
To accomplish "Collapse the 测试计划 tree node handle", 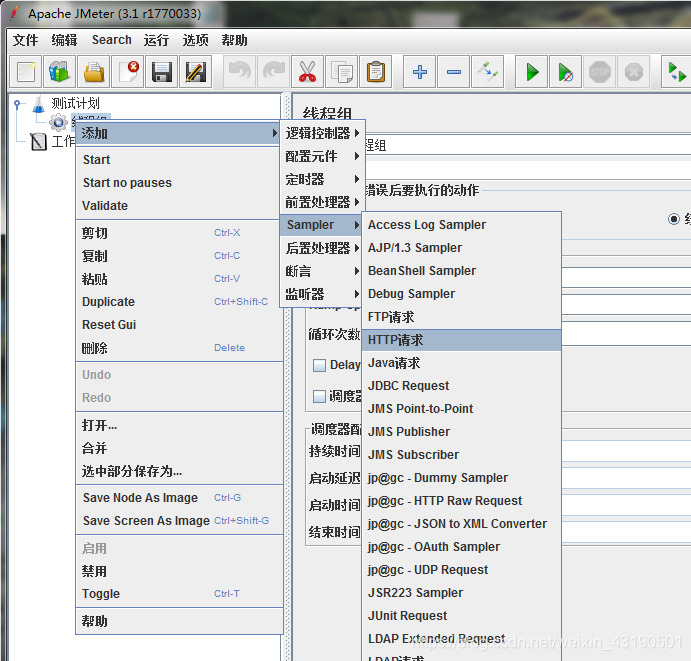I will click(17, 104).
